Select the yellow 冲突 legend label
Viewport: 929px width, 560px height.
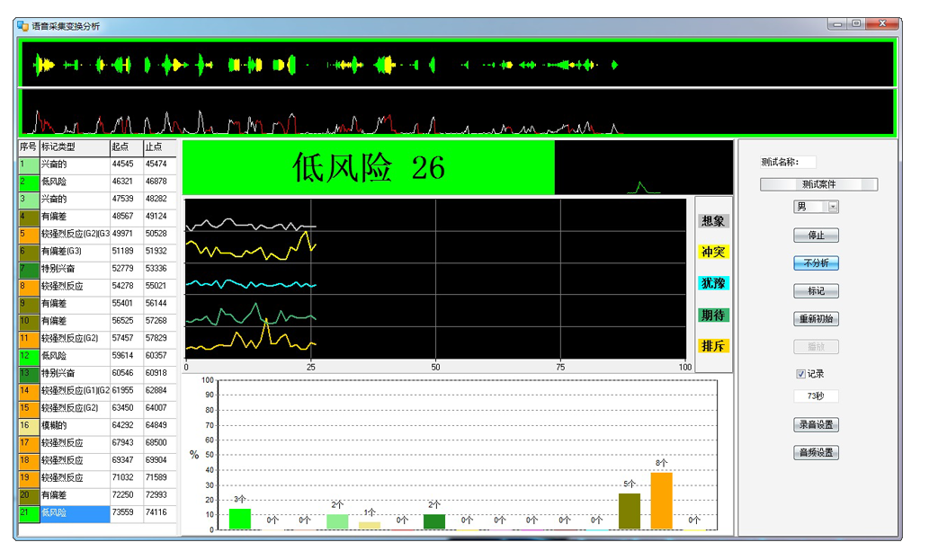[713, 253]
